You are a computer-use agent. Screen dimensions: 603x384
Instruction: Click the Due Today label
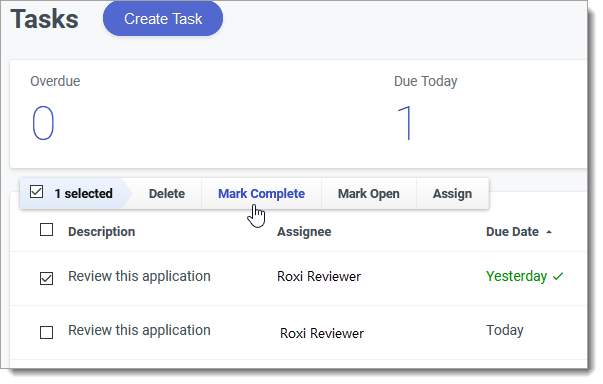pyautogui.click(x=426, y=81)
